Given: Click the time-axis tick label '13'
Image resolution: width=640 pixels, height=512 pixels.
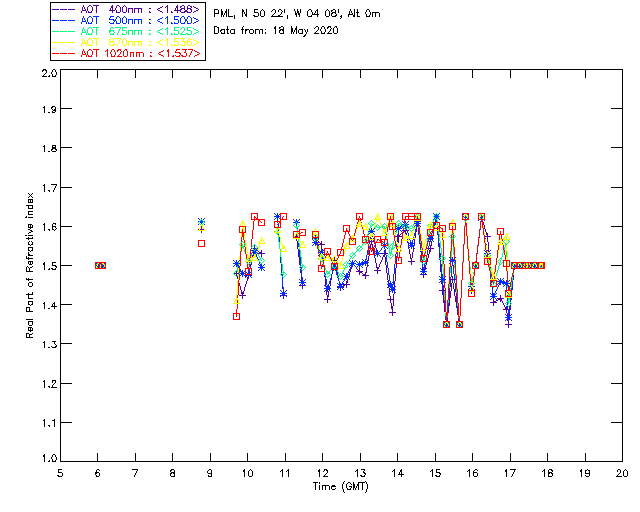Looking at the screenshot, I should pos(360,473).
